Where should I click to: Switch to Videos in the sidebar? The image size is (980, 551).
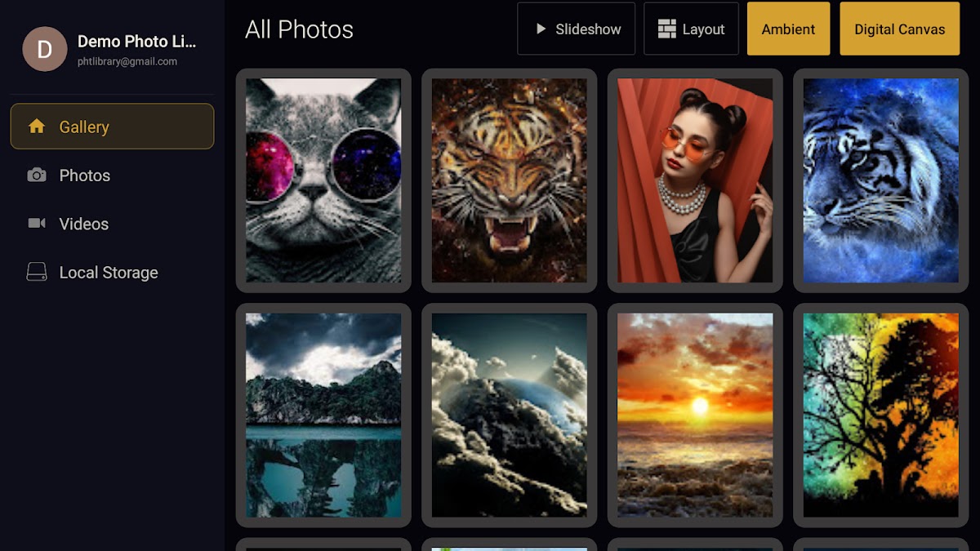112,224
